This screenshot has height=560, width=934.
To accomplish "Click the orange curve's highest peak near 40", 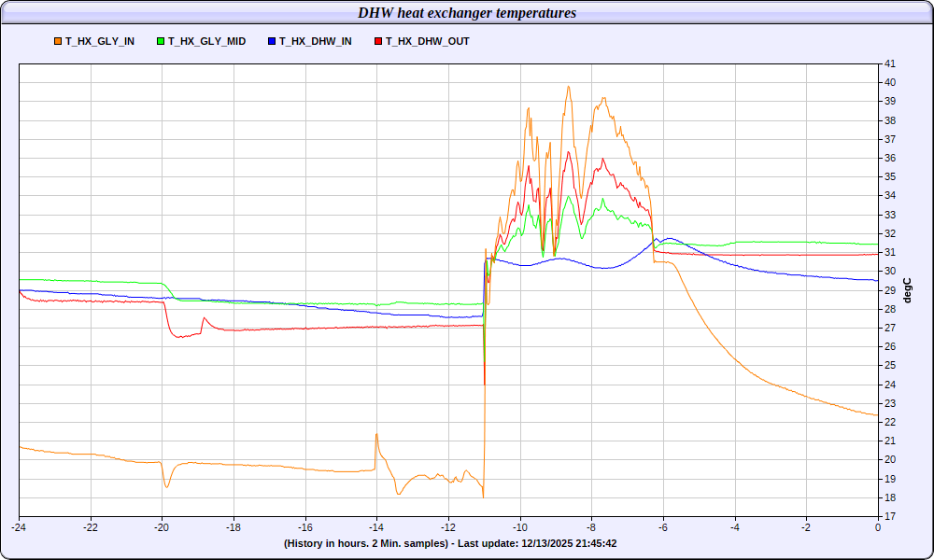I will coord(569,87).
